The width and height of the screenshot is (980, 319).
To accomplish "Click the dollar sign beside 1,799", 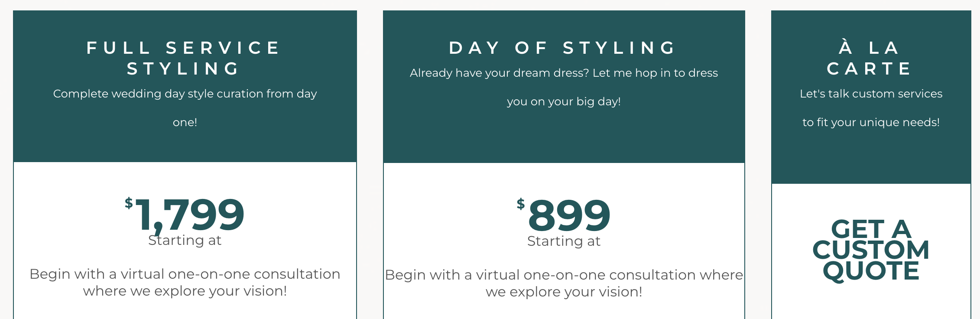I will [x=129, y=203].
